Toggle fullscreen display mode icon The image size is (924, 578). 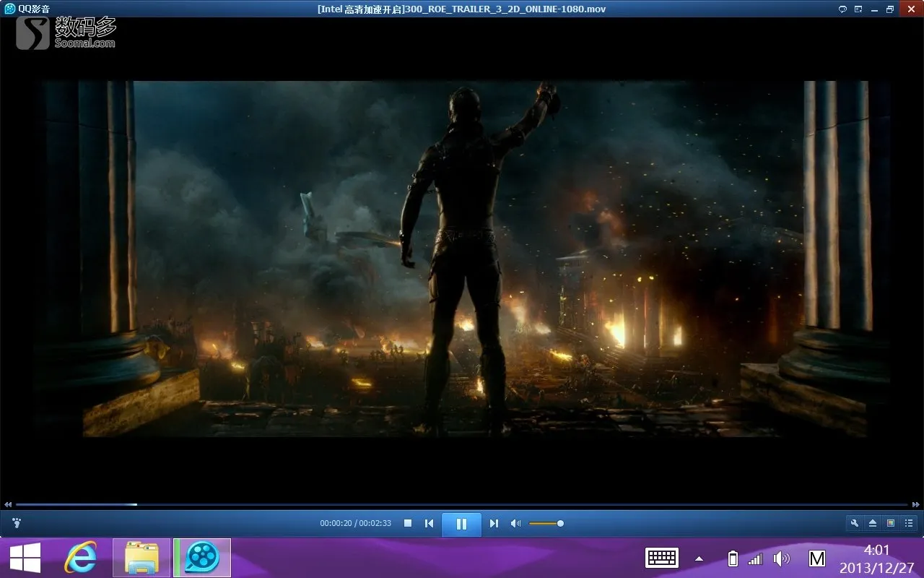tap(891, 523)
